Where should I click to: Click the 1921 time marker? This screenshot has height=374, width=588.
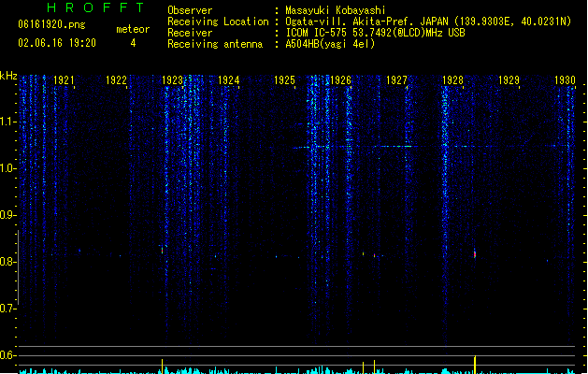coord(64,80)
